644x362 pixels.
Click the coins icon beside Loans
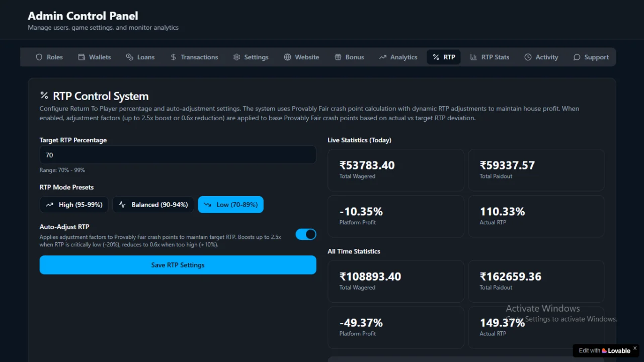(130, 57)
